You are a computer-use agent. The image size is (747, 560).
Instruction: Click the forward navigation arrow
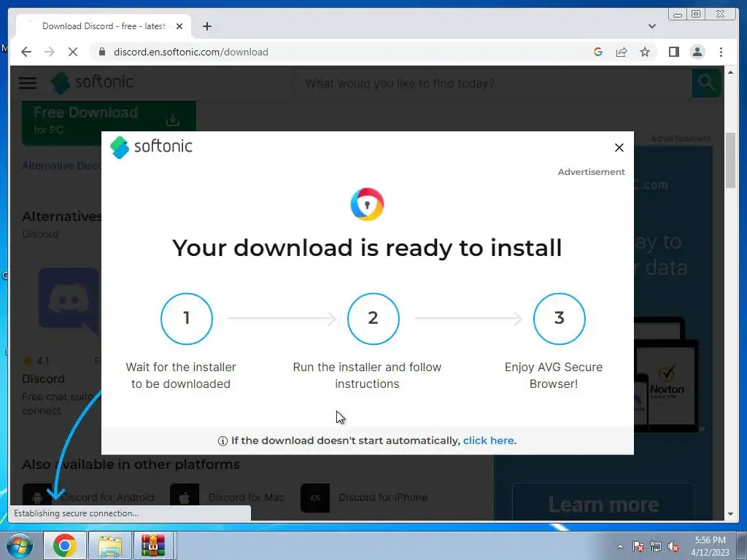pos(50,52)
